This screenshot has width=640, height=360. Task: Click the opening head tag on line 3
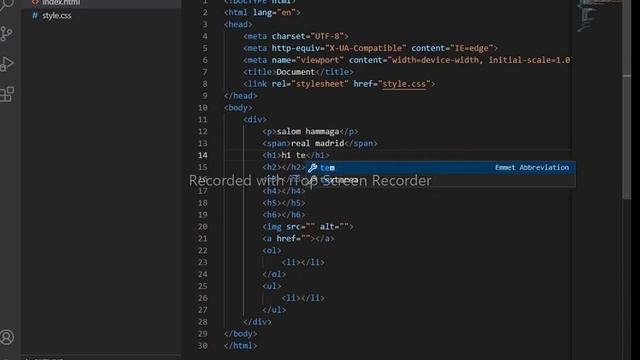(238, 24)
